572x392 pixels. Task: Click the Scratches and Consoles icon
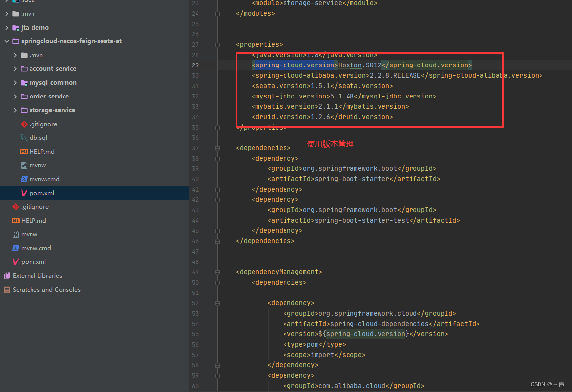click(x=7, y=290)
